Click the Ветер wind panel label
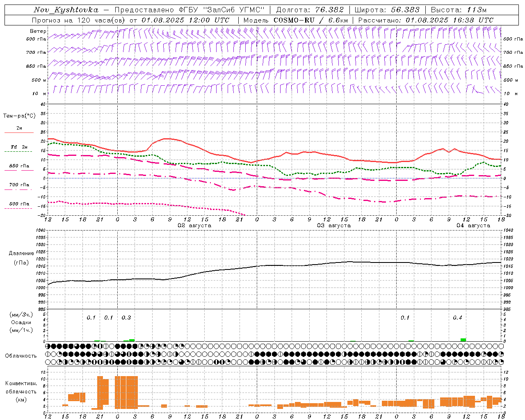This screenshot has width=525, height=420. click(x=38, y=31)
